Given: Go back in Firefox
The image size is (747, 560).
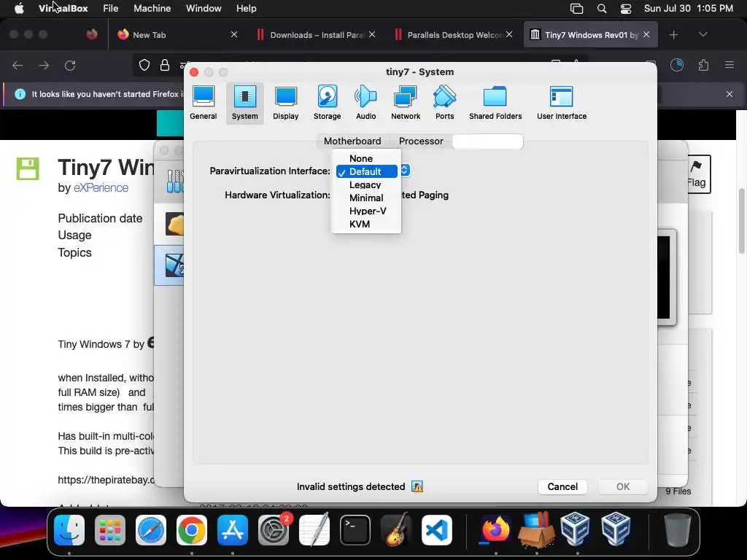Looking at the screenshot, I should [18, 65].
